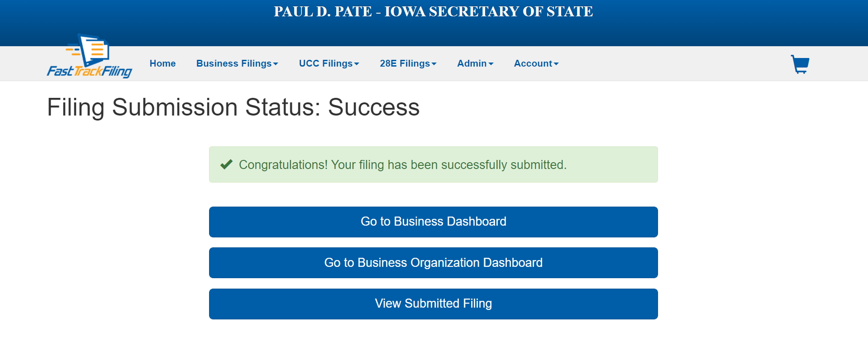868x362 pixels.
Task: Open the 28E Filings dropdown
Action: tap(408, 63)
